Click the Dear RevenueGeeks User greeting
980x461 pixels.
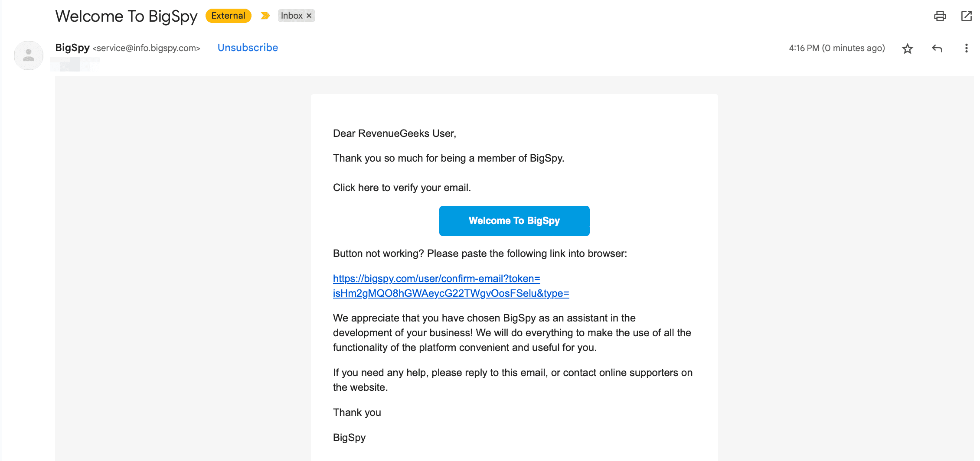tap(394, 133)
